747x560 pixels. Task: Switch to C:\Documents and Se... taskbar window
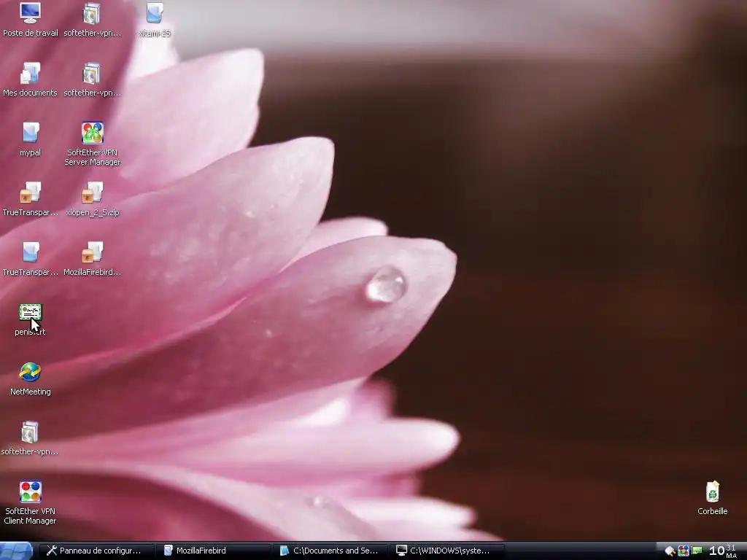coord(332,551)
